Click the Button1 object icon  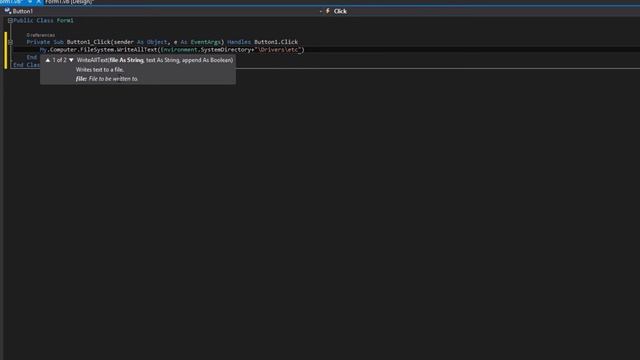point(7,11)
